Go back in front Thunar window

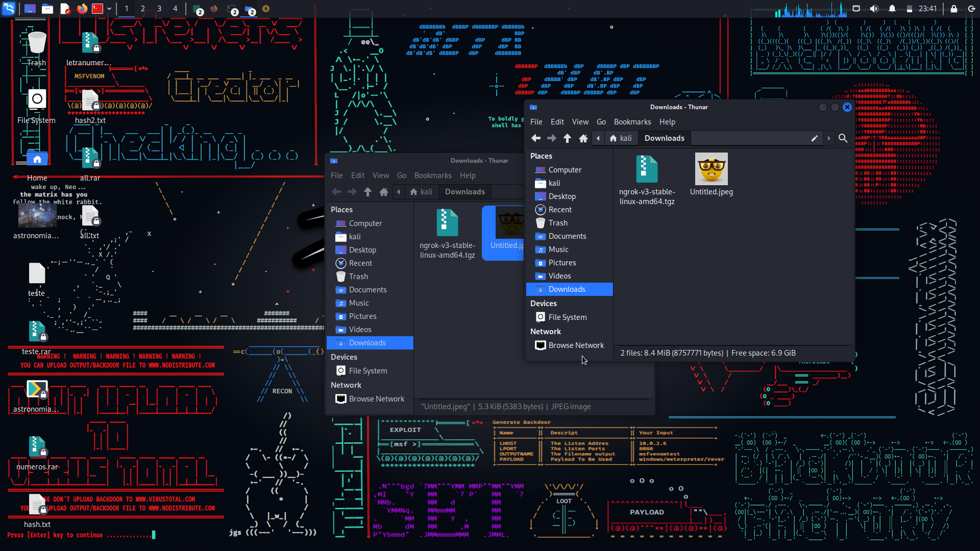(535, 138)
